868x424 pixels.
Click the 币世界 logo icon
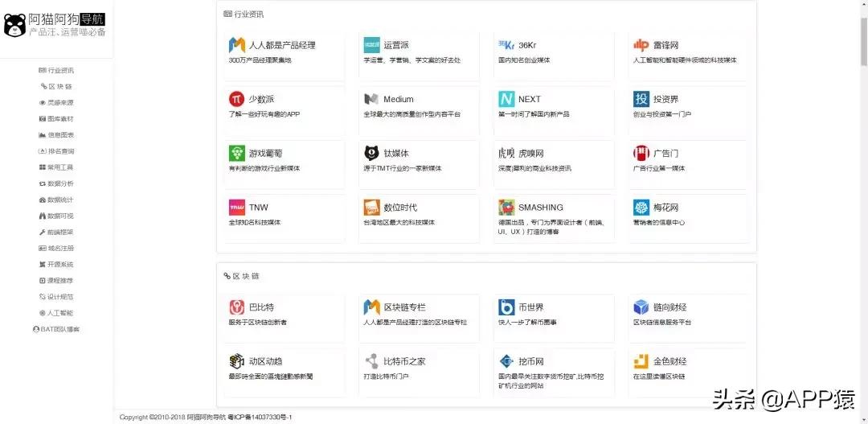[x=506, y=307]
